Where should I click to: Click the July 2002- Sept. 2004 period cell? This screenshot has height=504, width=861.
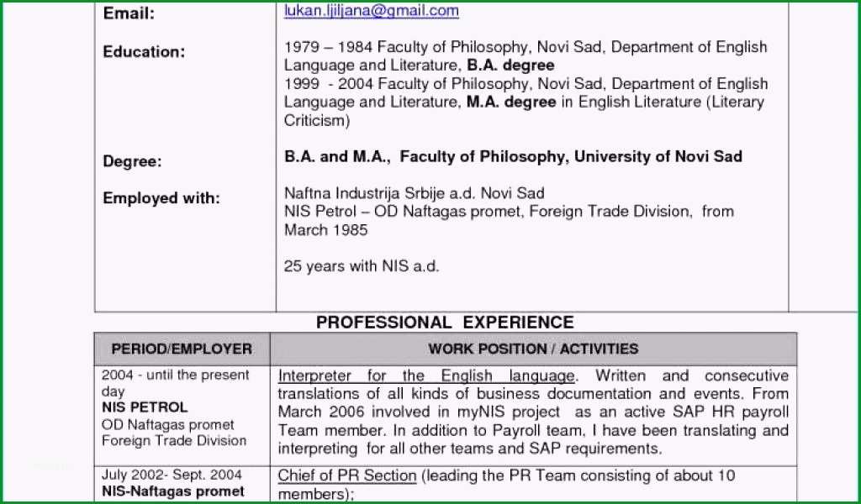coord(172,475)
